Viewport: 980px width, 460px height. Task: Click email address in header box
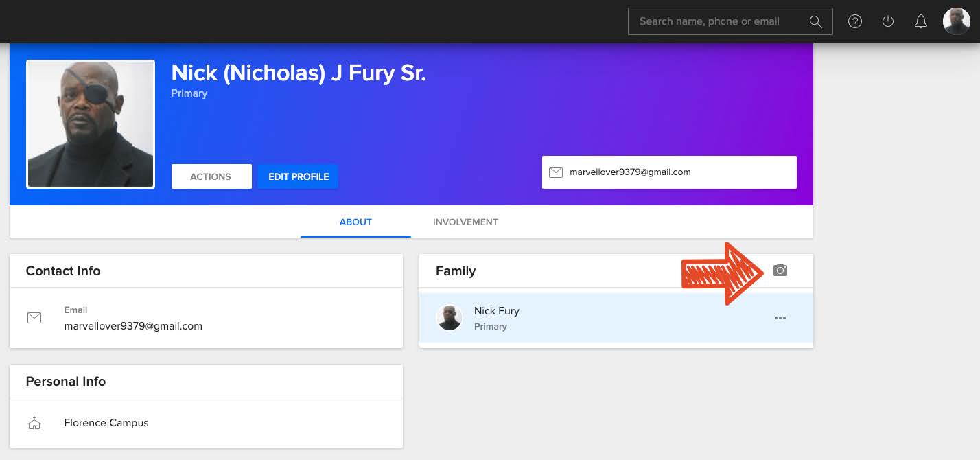630,172
